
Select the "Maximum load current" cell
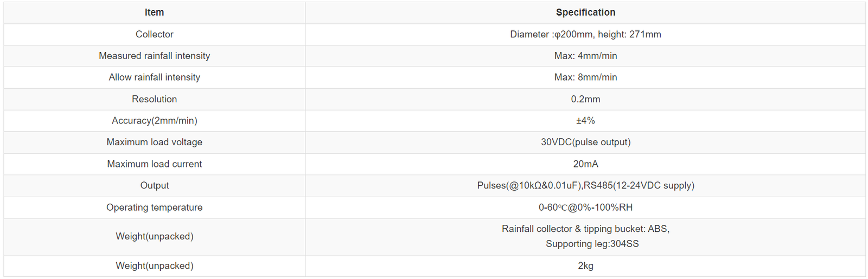click(x=154, y=164)
